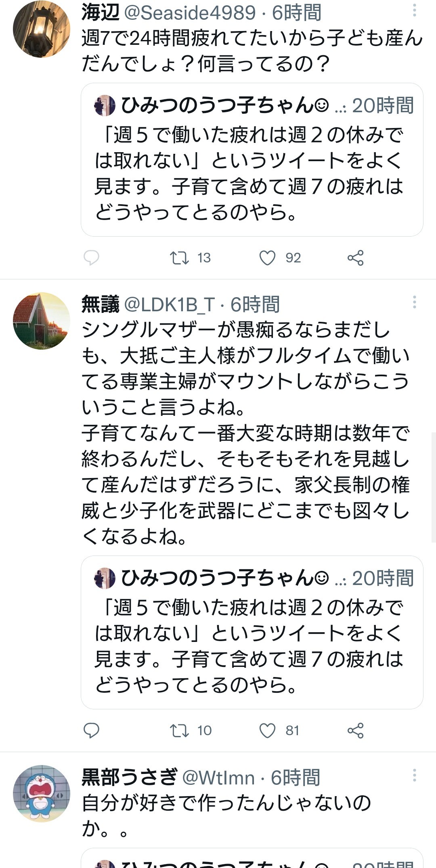Viewport: 436px width, 868px height.
Task: Open 海辺's lantern profile picture
Action: coord(42,29)
